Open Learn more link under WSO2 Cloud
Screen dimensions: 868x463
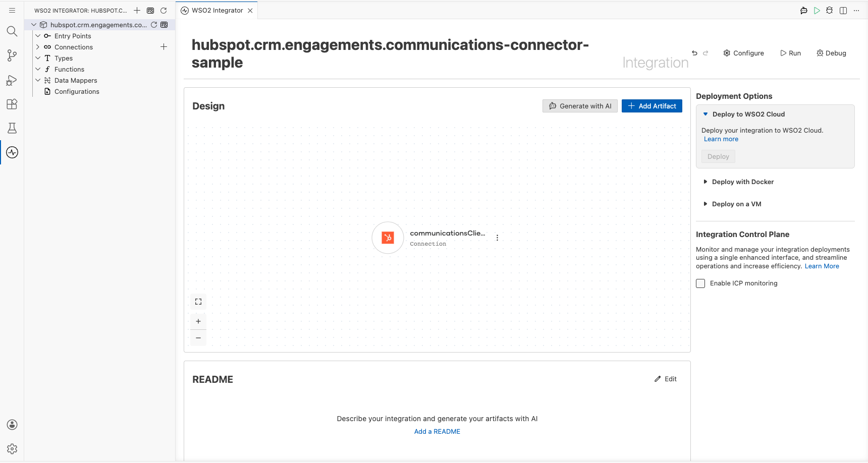(x=721, y=139)
